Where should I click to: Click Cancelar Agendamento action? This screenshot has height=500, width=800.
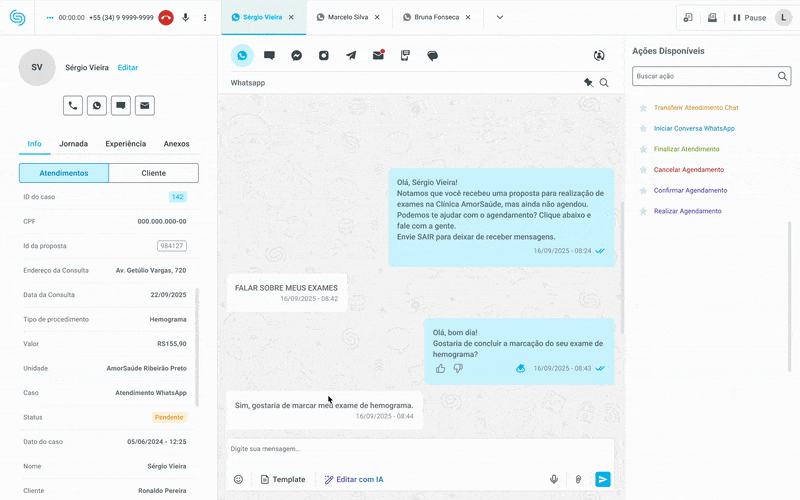click(689, 170)
